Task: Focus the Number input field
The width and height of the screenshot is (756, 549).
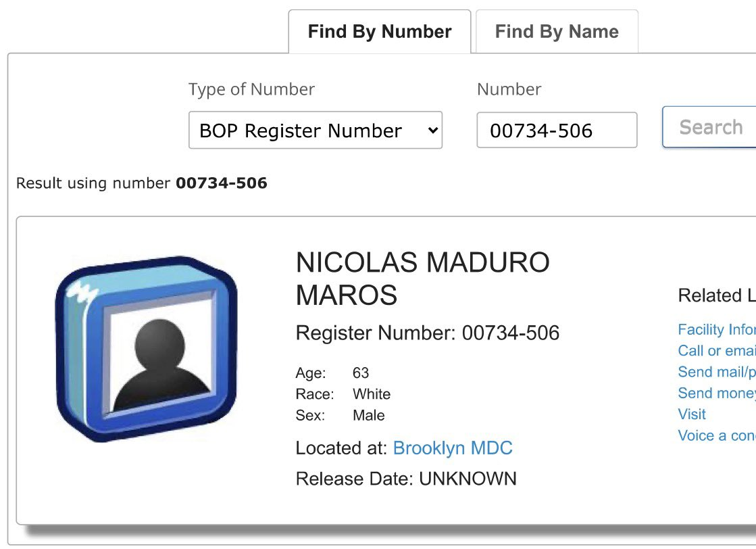Action: pos(557,130)
